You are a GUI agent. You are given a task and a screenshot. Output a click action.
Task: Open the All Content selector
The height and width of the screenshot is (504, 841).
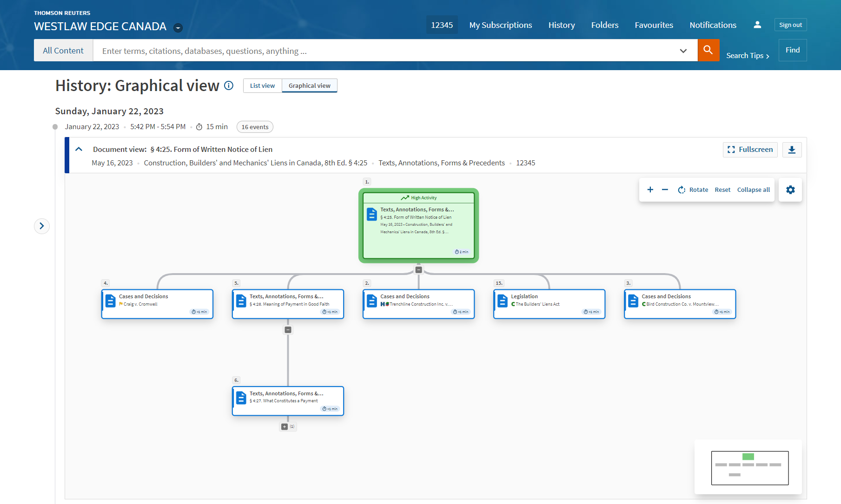[x=63, y=50]
